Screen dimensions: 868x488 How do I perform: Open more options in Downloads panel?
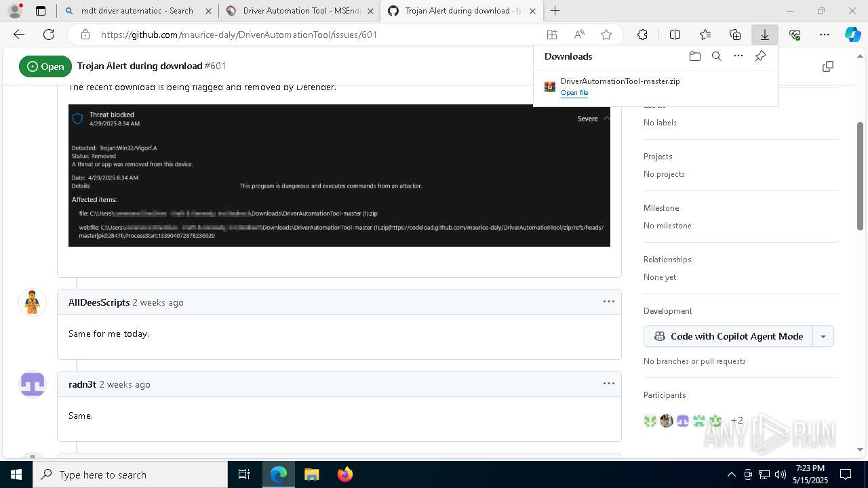pos(738,56)
